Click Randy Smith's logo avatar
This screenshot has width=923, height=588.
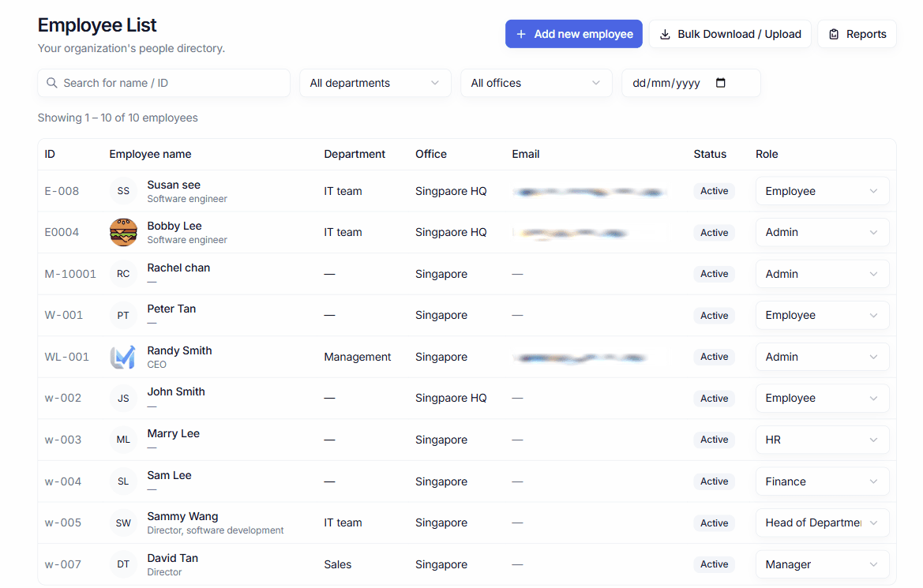click(x=123, y=357)
